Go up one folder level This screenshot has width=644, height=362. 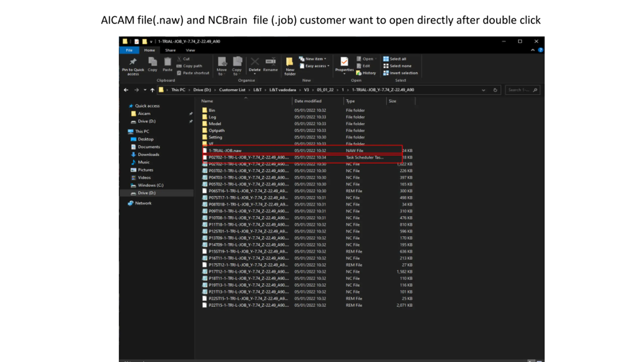(152, 90)
